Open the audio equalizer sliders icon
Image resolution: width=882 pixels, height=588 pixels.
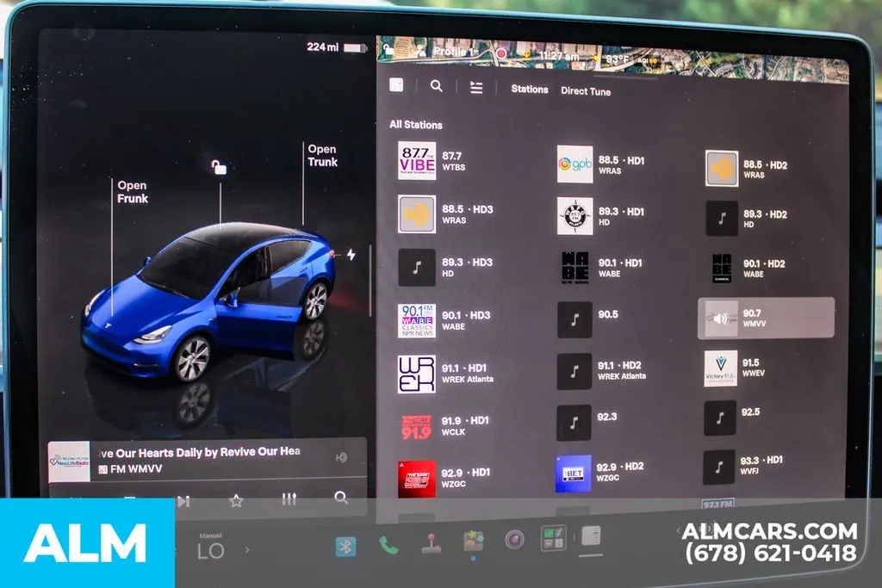point(289,499)
